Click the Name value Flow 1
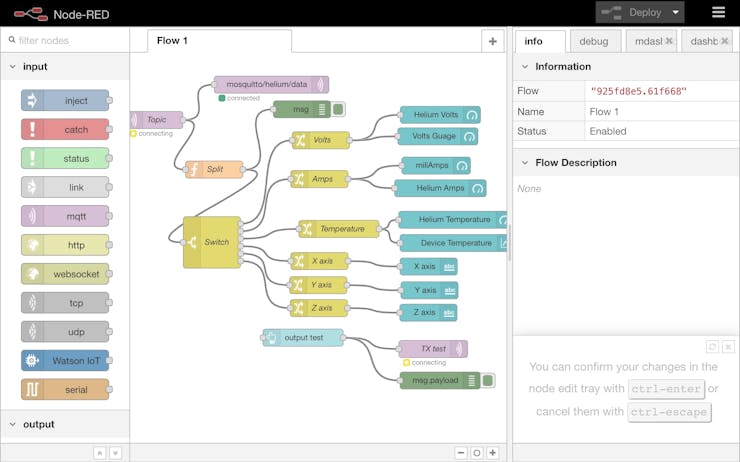This screenshot has width=740, height=462. click(x=604, y=112)
